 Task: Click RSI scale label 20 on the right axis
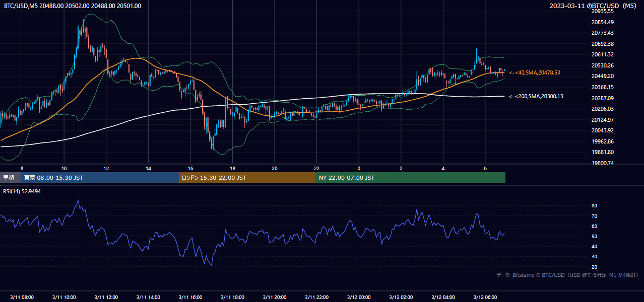click(594, 267)
